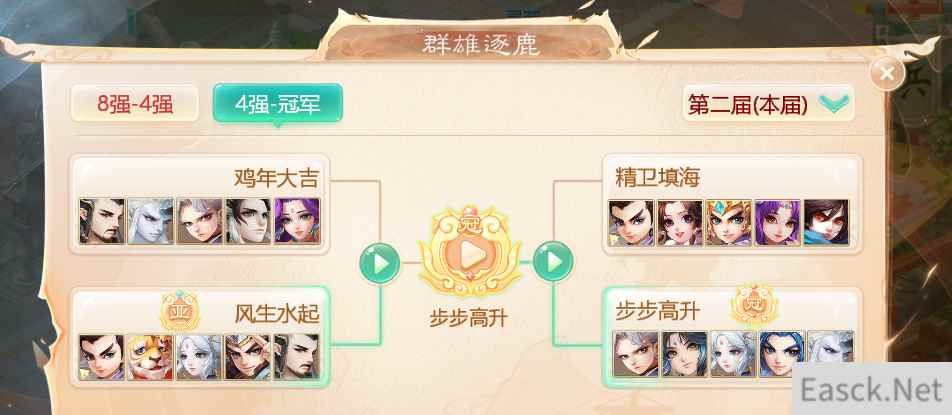The width and height of the screenshot is (952, 415).
Task: Click the tiger avatar in 风生水起 team
Action: 150,357
